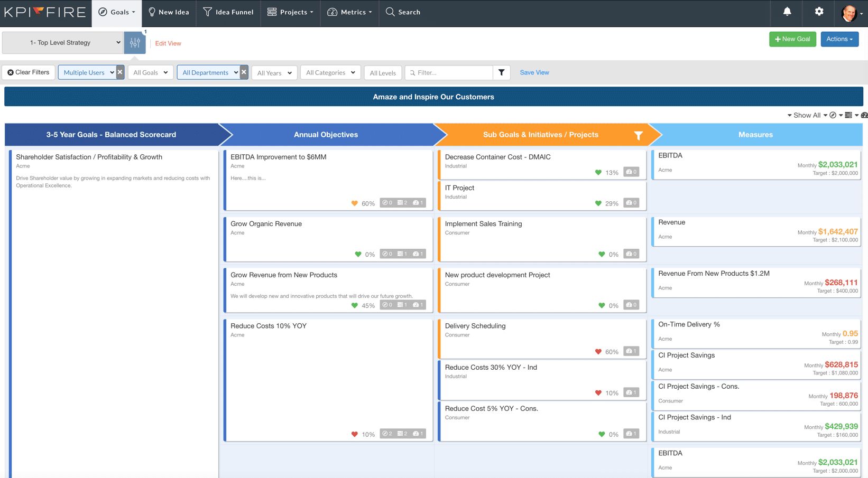Expand the Show All dropdown

click(x=807, y=115)
